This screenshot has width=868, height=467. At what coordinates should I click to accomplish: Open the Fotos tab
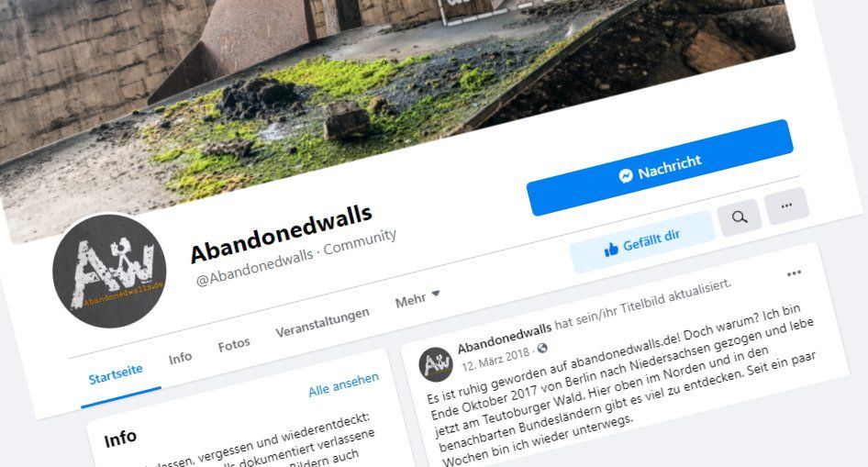click(234, 345)
